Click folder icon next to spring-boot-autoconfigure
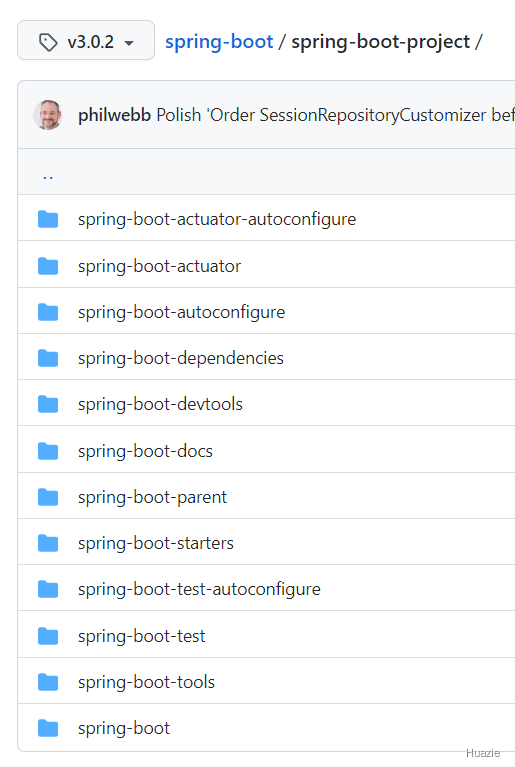Screen dimensions: 515x767 tap(48, 312)
